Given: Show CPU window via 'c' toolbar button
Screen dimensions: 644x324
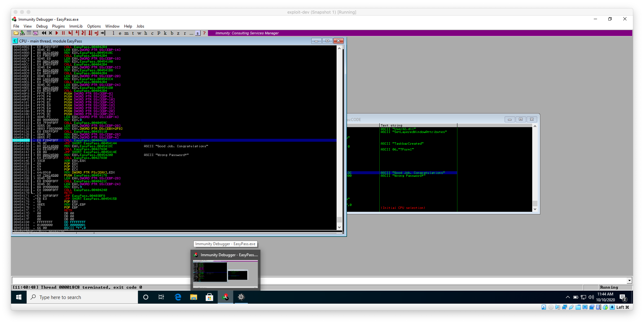Looking at the screenshot, I should click(152, 33).
